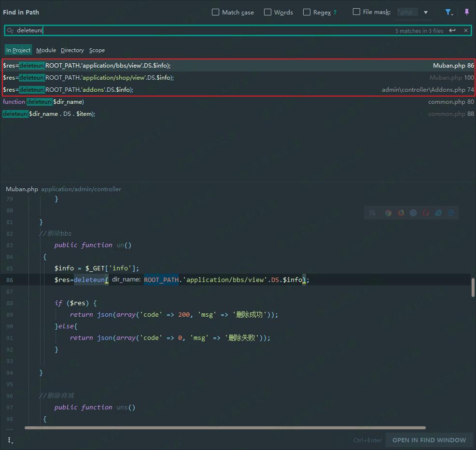Open preview in Chrome browser icon
Screen dimensions: 476x450
[388, 213]
